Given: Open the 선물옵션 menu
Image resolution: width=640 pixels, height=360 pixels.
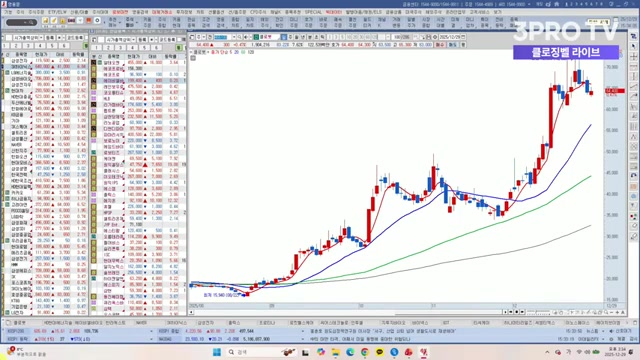Looking at the screenshot, I should 216,12.
